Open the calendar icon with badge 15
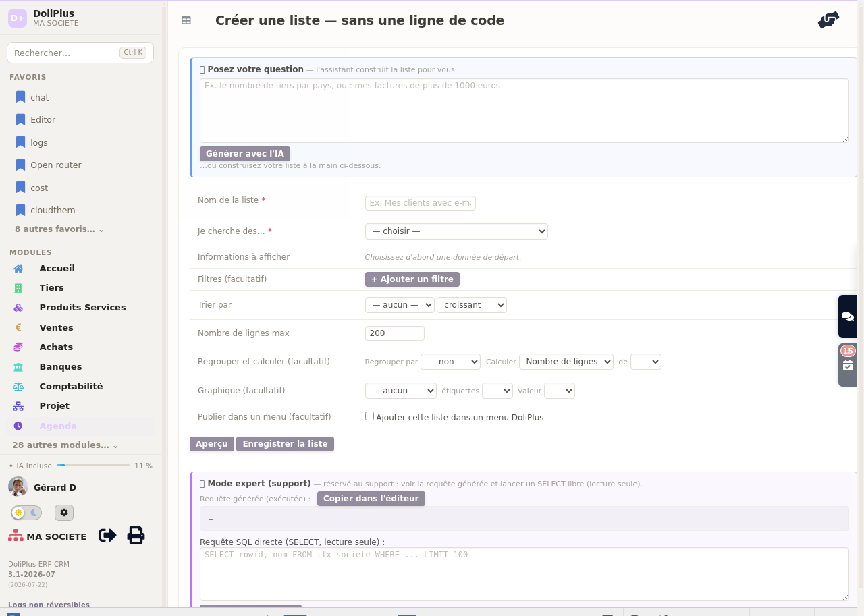The image size is (864, 616). (x=848, y=365)
